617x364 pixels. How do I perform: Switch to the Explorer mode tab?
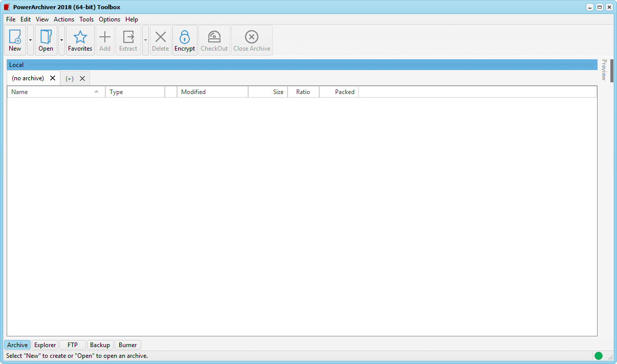click(x=45, y=345)
